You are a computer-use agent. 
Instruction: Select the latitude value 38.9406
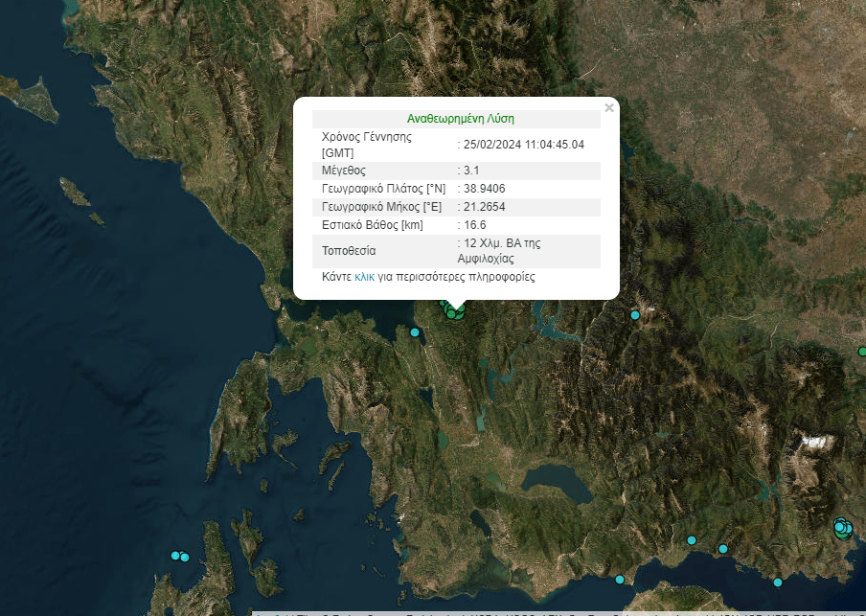(485, 189)
